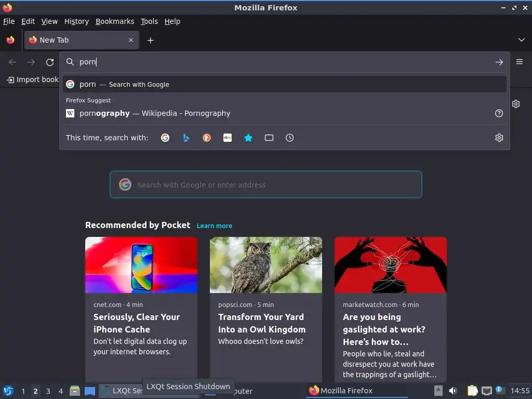
Task: Open 'Transform Your Yard Into an Owl Kingdom'
Action: click(262, 323)
